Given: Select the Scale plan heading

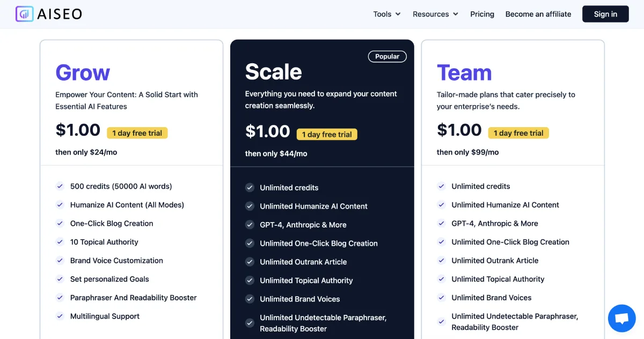Looking at the screenshot, I should click(273, 72).
